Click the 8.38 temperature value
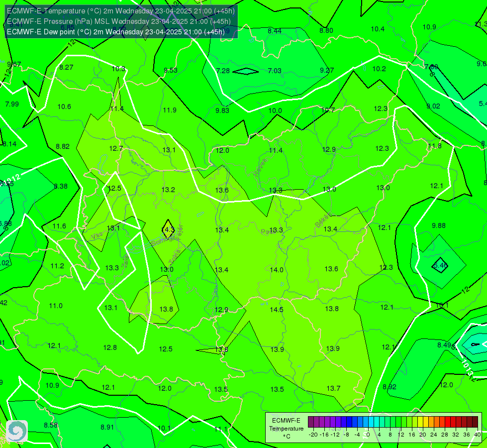 61,186
